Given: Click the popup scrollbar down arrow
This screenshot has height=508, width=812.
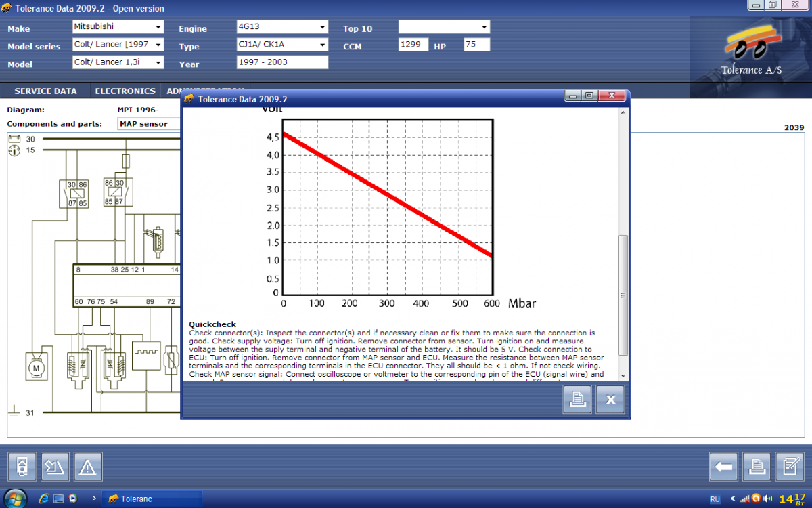Looking at the screenshot, I should [624, 375].
